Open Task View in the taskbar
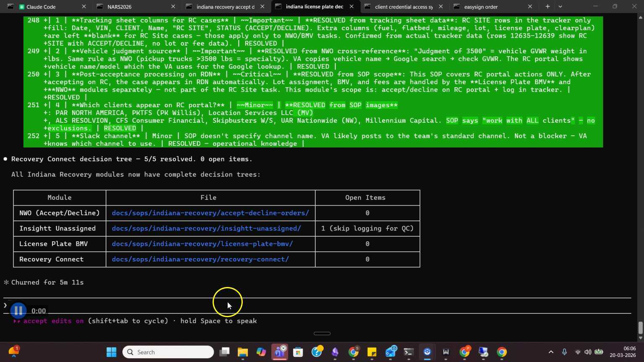The width and height of the screenshot is (644, 362). pos(225,352)
